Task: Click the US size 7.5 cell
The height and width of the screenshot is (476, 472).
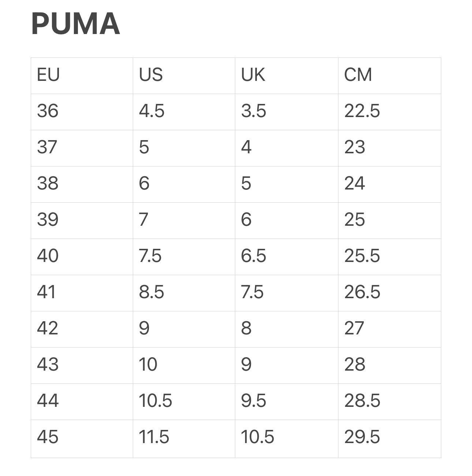Action: pyautogui.click(x=150, y=256)
